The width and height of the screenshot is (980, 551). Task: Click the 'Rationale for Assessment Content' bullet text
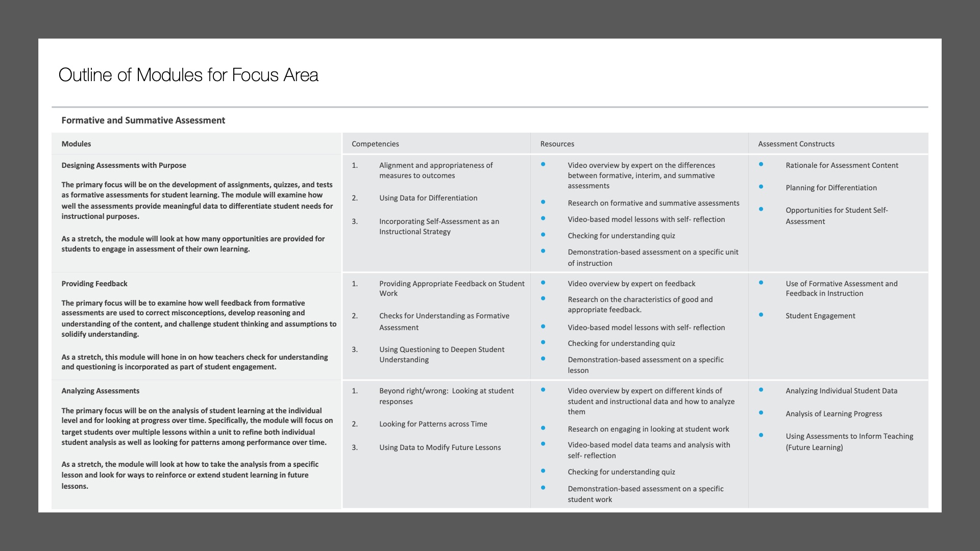[842, 165]
